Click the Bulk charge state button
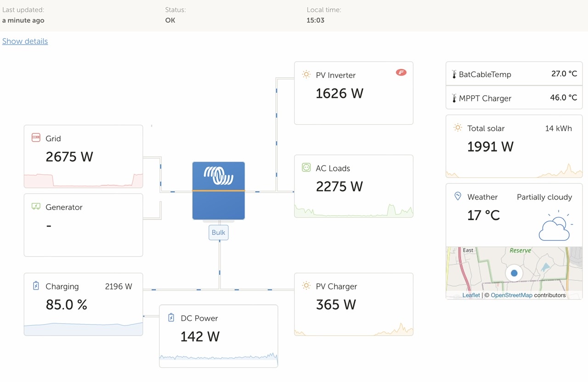The image size is (588, 382). pyautogui.click(x=219, y=233)
